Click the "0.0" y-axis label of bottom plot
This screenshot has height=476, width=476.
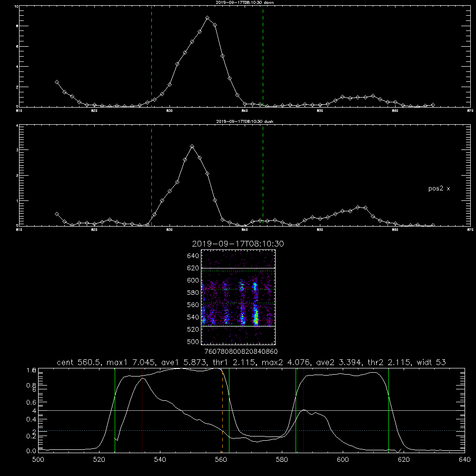31,451
